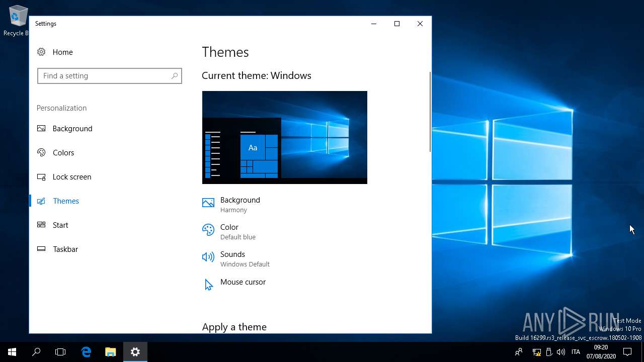Launch Microsoft Edge from taskbar

[86, 352]
